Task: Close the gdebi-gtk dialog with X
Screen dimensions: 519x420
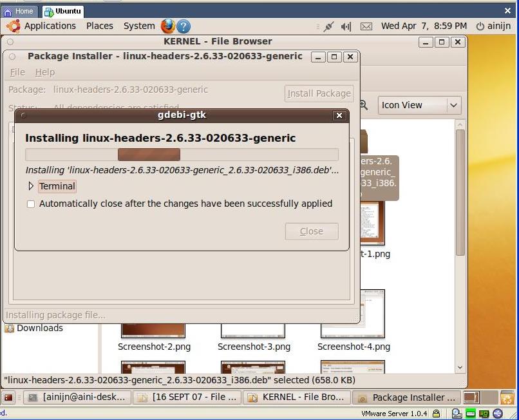Action: click(339, 115)
